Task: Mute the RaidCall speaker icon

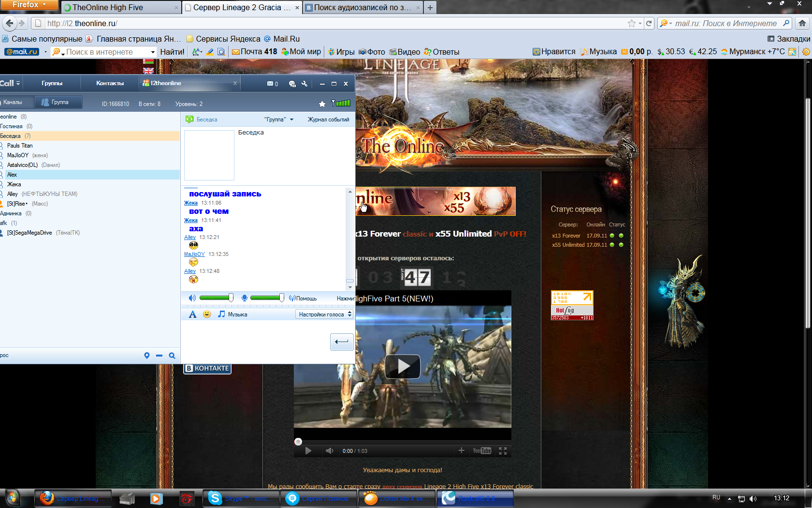Action: point(192,298)
